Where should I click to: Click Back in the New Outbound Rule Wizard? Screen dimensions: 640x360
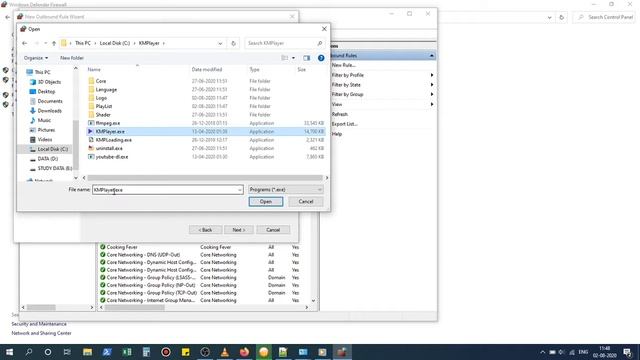tap(205, 230)
